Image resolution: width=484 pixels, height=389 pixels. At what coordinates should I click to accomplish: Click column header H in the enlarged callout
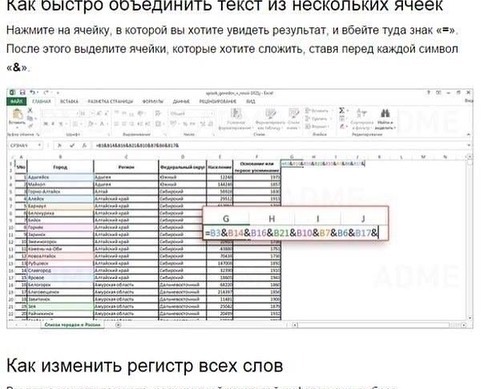tap(272, 219)
